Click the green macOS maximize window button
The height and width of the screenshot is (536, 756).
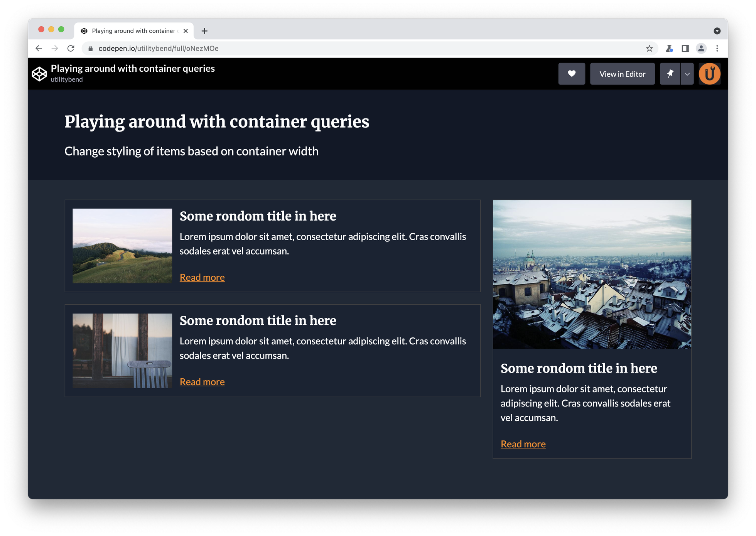(61, 29)
